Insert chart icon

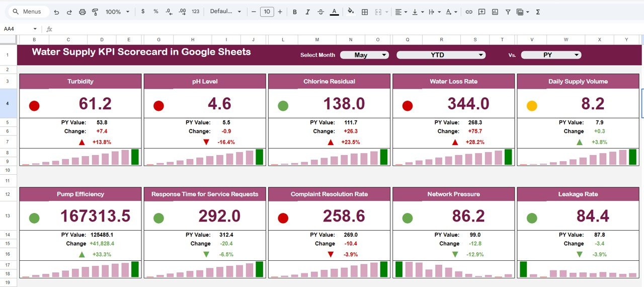click(x=495, y=12)
